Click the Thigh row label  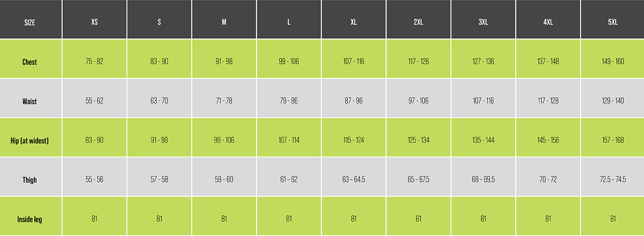(x=30, y=180)
